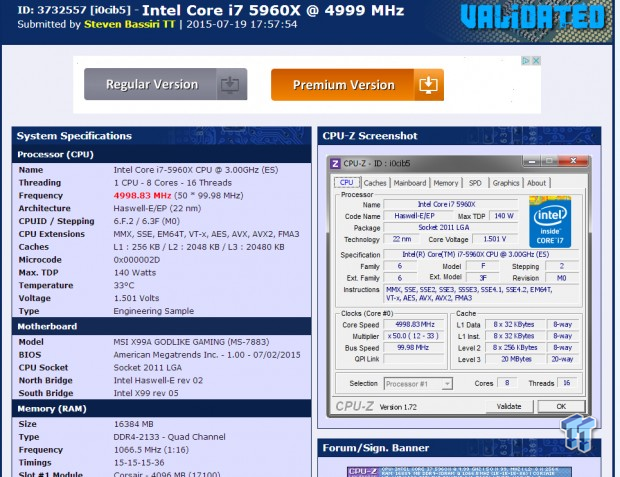Click the CPU-Z purple Z title icon
Screen dimensions: 620x477
[335, 163]
